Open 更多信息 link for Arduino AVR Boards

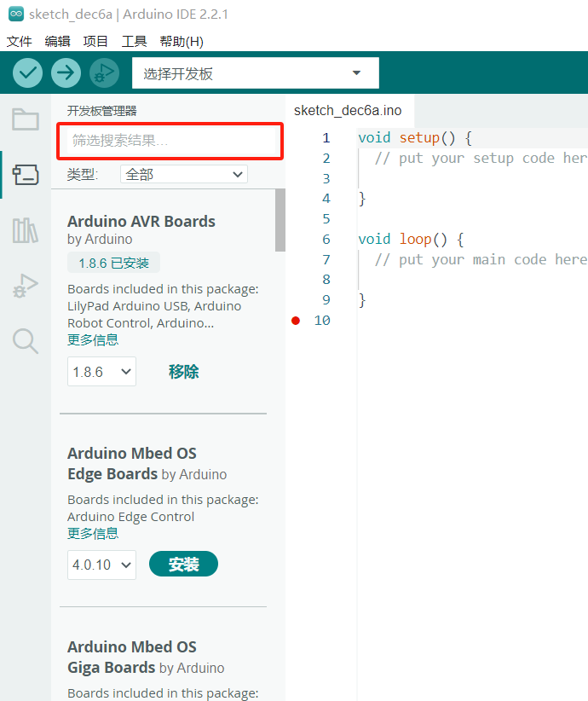pos(93,339)
